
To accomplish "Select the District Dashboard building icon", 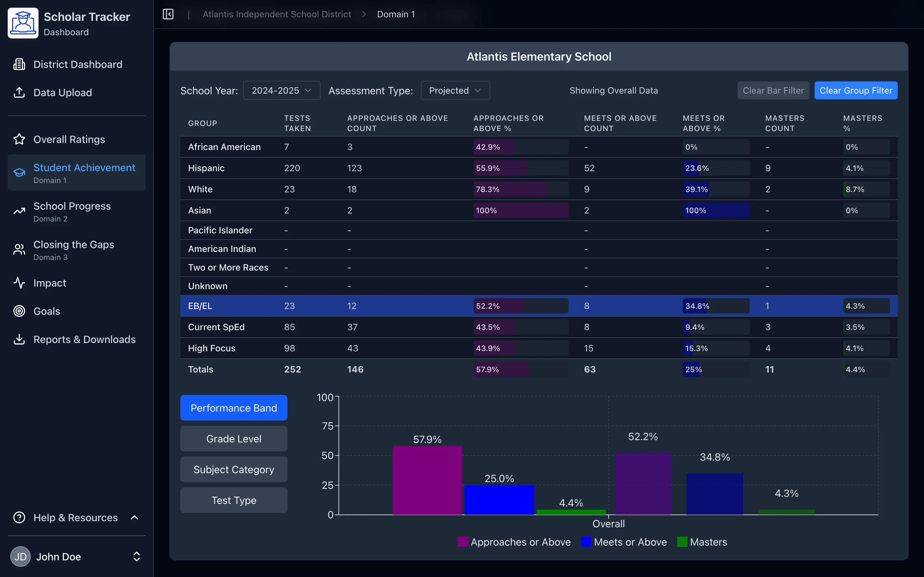I will 19,64.
